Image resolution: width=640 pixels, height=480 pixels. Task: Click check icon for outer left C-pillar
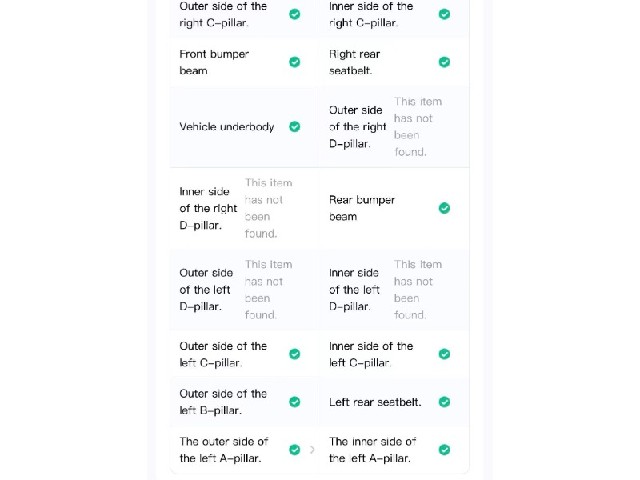coord(295,354)
